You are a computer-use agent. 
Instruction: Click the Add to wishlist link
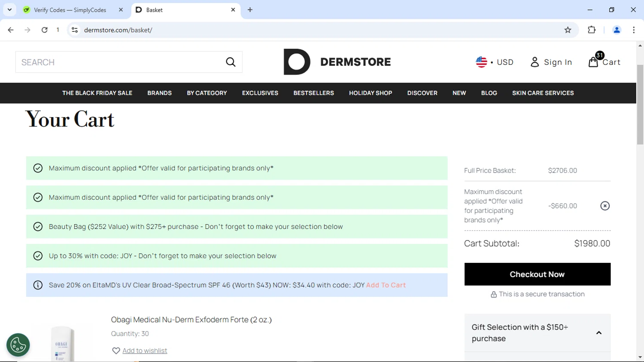coord(145,351)
